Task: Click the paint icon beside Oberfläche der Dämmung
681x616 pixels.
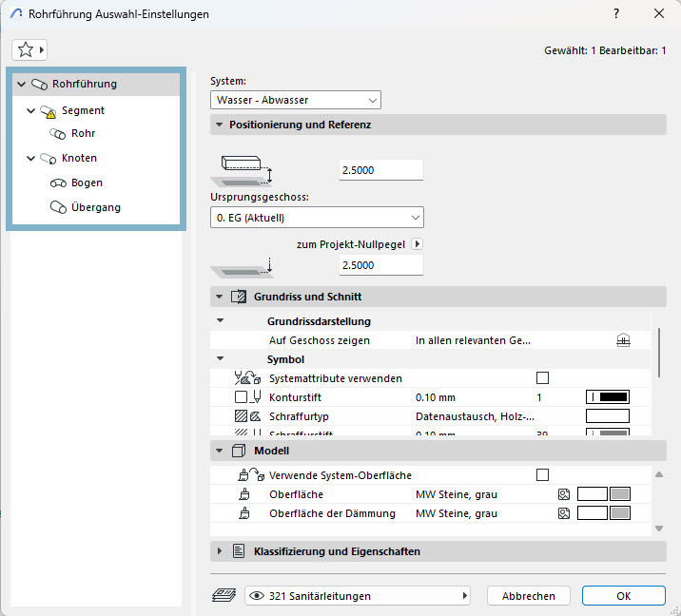Action: pos(244,513)
